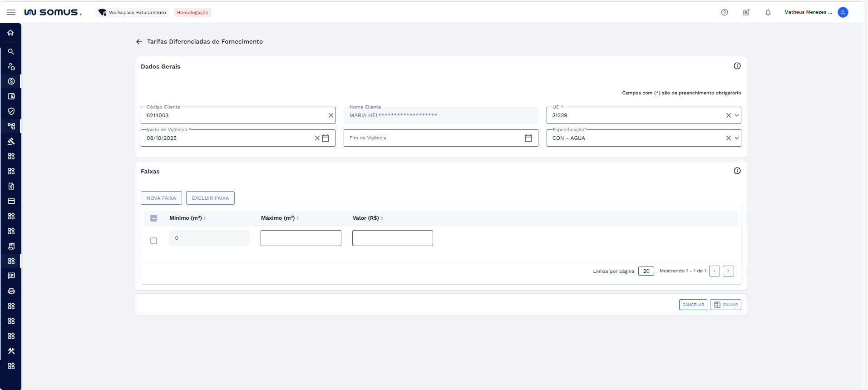Expand the Especificação dropdown
This screenshot has height=390, width=868.
click(736, 138)
